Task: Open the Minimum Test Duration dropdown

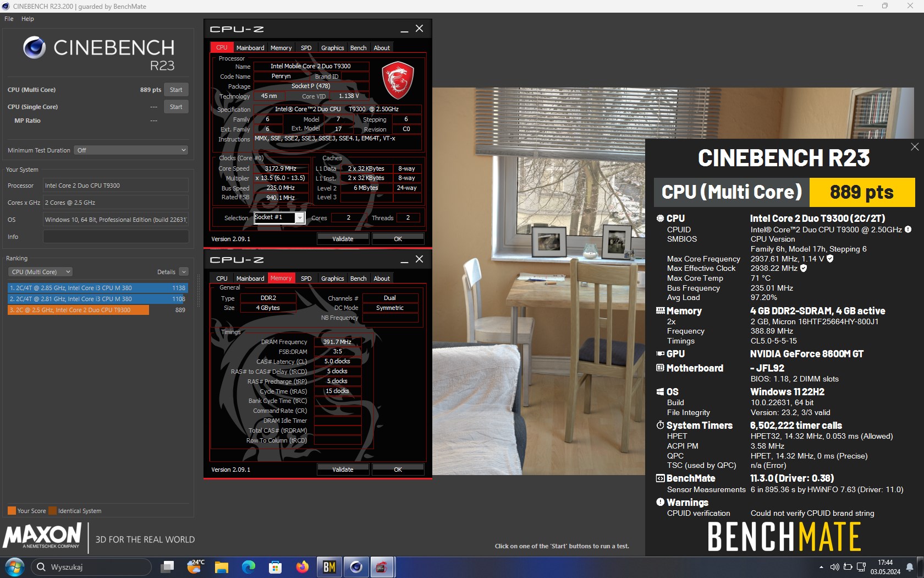Action: 131,150
